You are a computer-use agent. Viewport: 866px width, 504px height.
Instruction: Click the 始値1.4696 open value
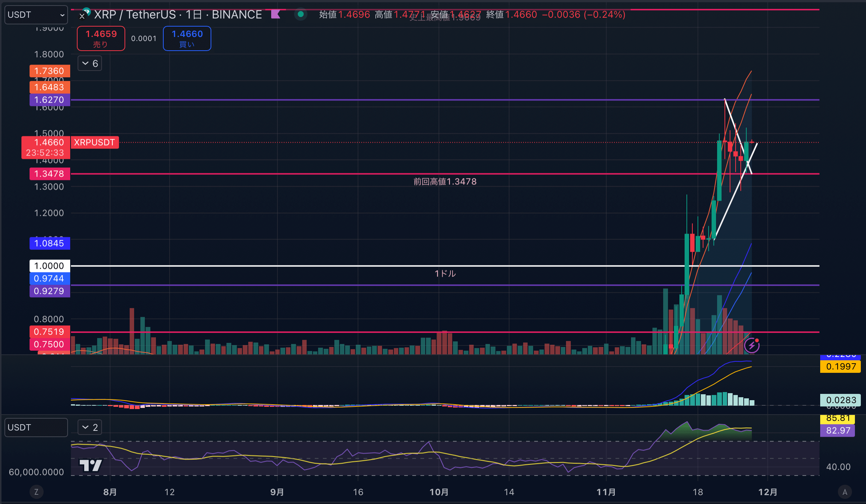click(344, 15)
